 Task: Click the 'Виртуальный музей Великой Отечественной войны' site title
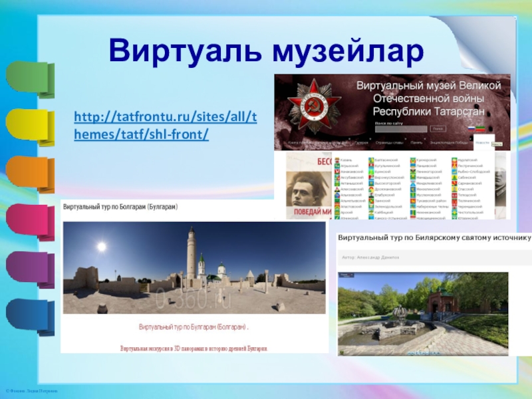pos(428,98)
